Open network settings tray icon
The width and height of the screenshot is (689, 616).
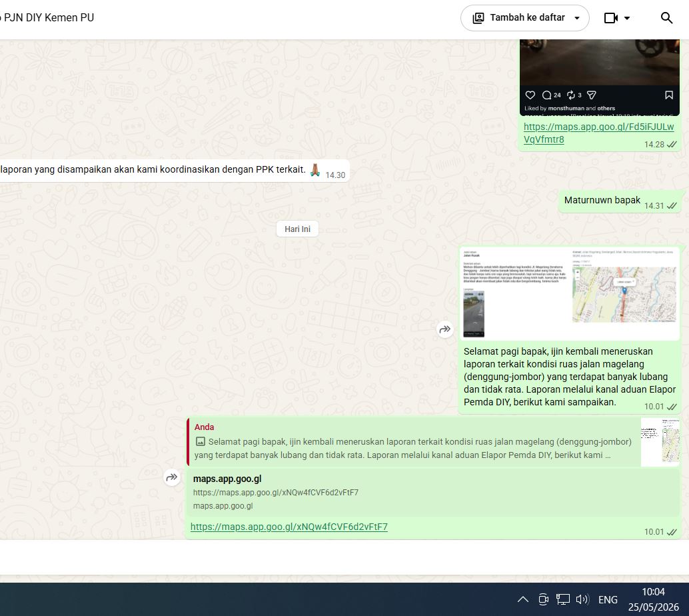click(563, 599)
